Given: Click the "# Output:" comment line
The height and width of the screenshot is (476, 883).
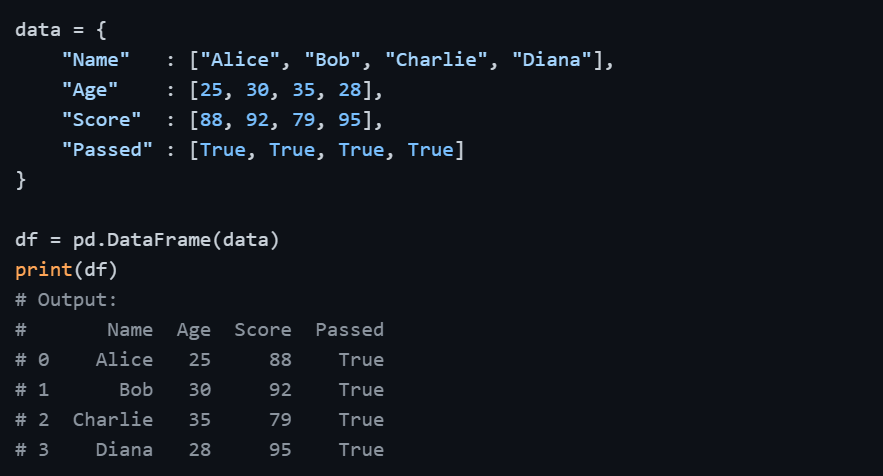Looking at the screenshot, I should (x=67, y=300).
